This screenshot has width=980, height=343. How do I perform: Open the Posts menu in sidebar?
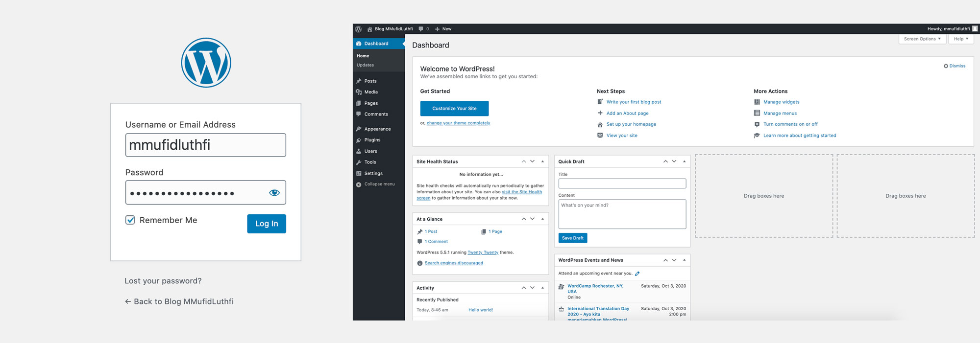379,81
